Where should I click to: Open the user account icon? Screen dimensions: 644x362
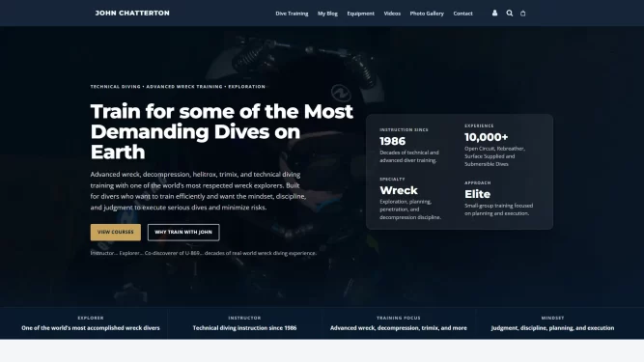pyautogui.click(x=494, y=14)
